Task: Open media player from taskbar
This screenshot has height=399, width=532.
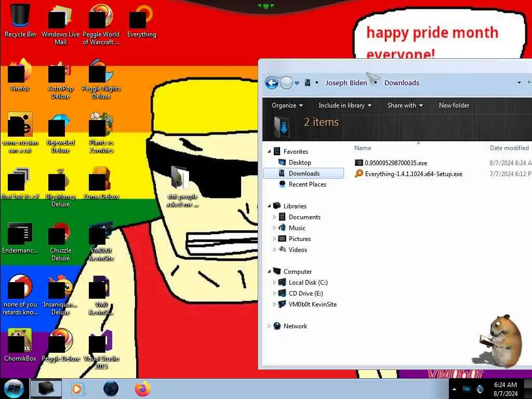Action: click(77, 389)
